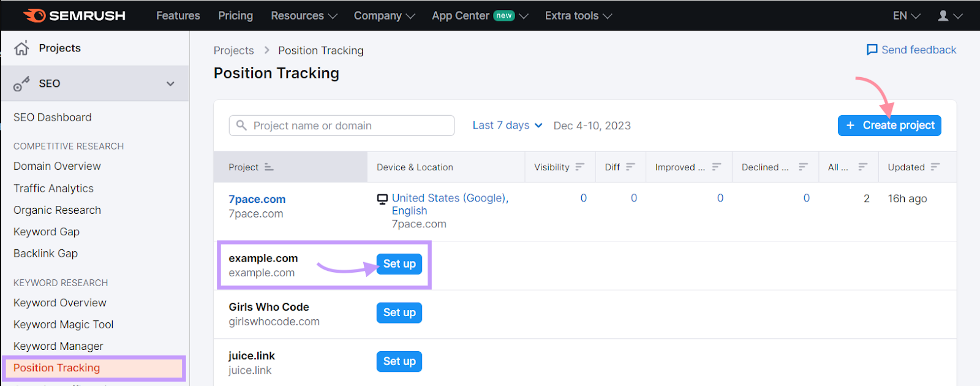Viewport: 980px width, 386px height.
Task: Sort by Updated column icon
Action: coord(935,167)
